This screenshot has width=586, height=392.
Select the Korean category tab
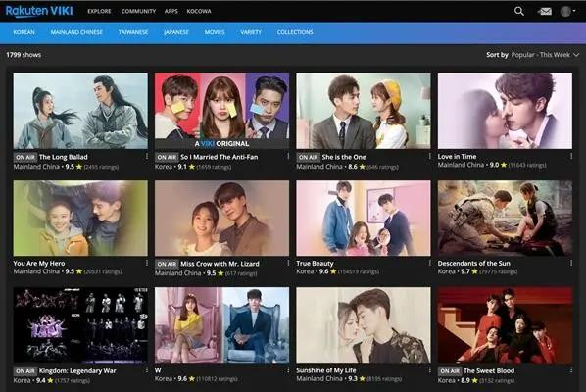click(24, 32)
